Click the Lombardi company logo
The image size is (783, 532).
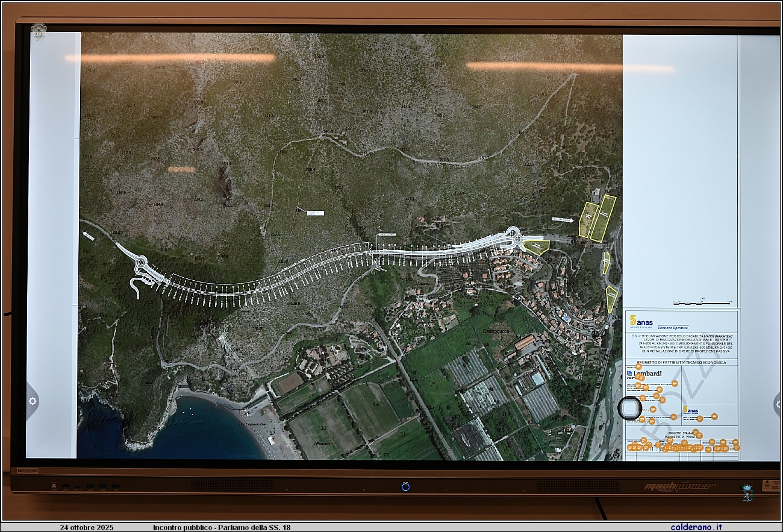coord(648,374)
